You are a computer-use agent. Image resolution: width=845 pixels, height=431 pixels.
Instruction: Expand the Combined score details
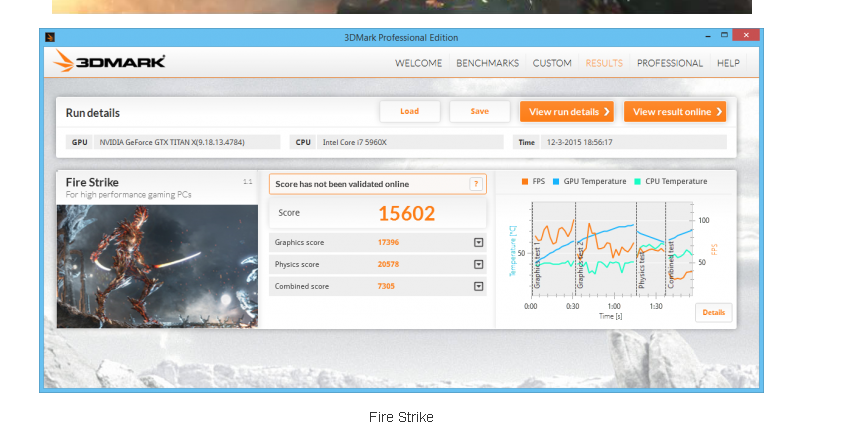(x=479, y=287)
